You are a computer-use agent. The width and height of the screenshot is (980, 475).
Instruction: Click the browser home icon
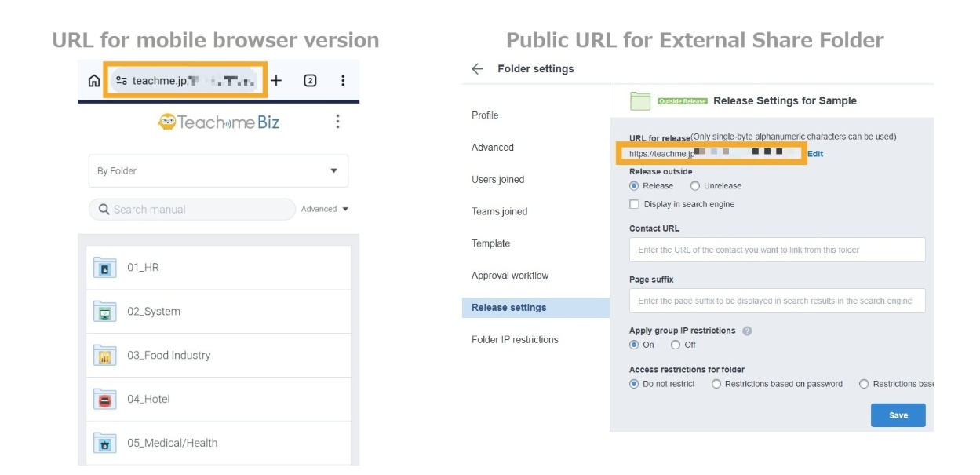92,79
